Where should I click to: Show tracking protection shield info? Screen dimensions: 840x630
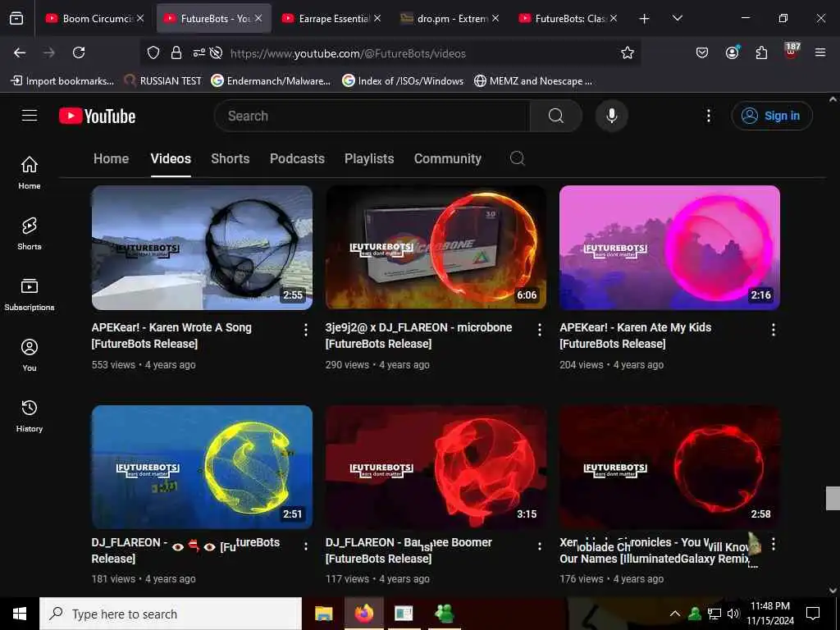153,52
